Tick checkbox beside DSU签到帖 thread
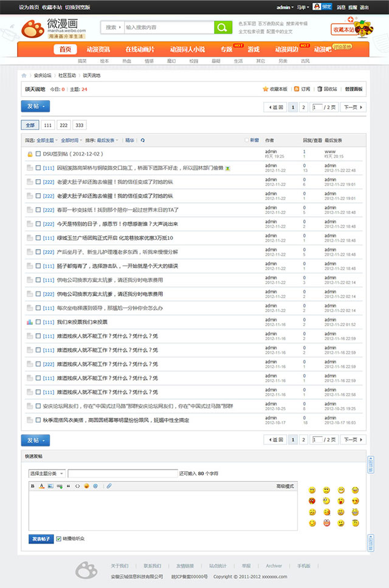Viewport: 389px width, 588px height. pos(38,154)
